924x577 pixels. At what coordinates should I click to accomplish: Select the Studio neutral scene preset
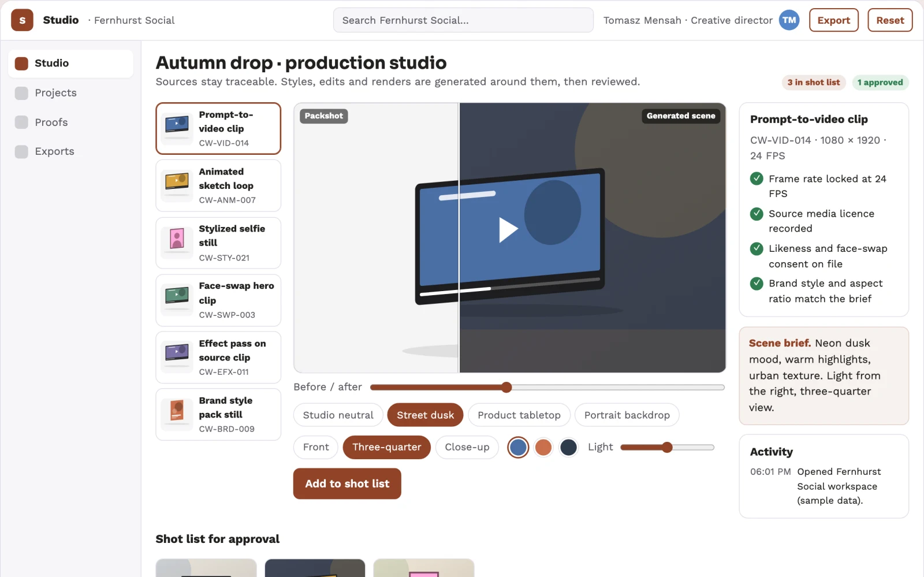pos(338,415)
